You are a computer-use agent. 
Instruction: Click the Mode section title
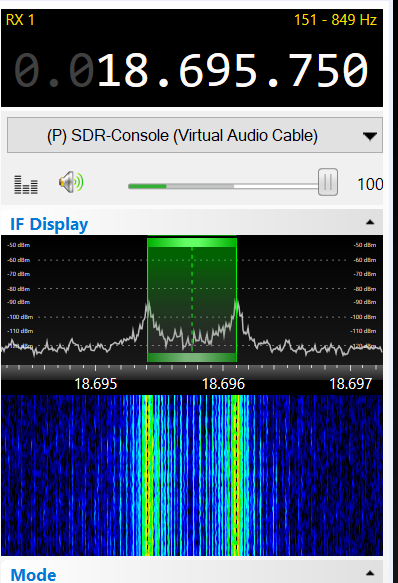coord(33,574)
